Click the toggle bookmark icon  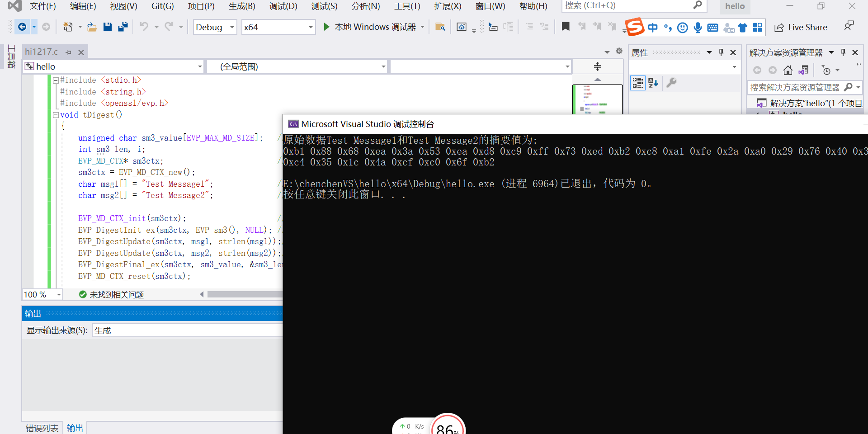[566, 27]
